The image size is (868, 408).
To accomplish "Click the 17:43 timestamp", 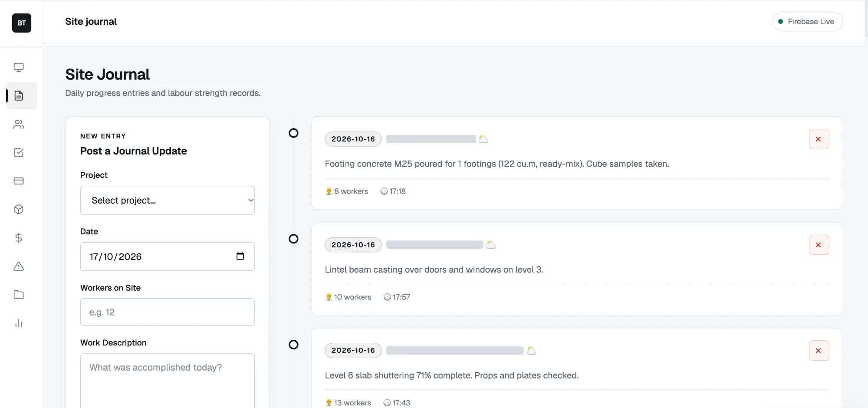I will coord(397,403).
